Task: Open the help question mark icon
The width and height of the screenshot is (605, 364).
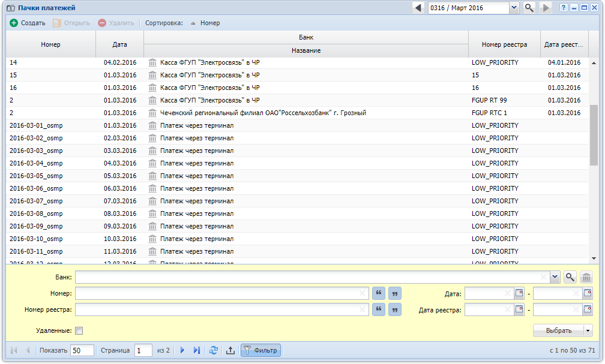Action: [x=564, y=8]
